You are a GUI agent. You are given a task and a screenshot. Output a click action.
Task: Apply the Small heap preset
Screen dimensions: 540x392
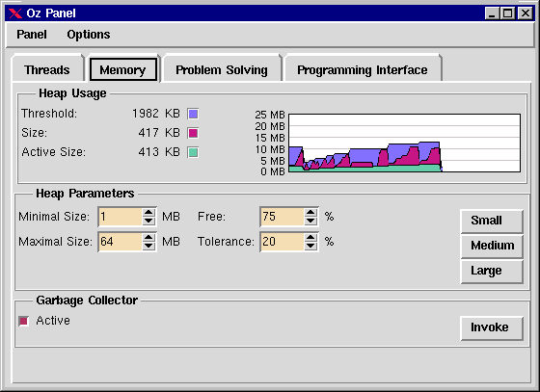click(492, 221)
